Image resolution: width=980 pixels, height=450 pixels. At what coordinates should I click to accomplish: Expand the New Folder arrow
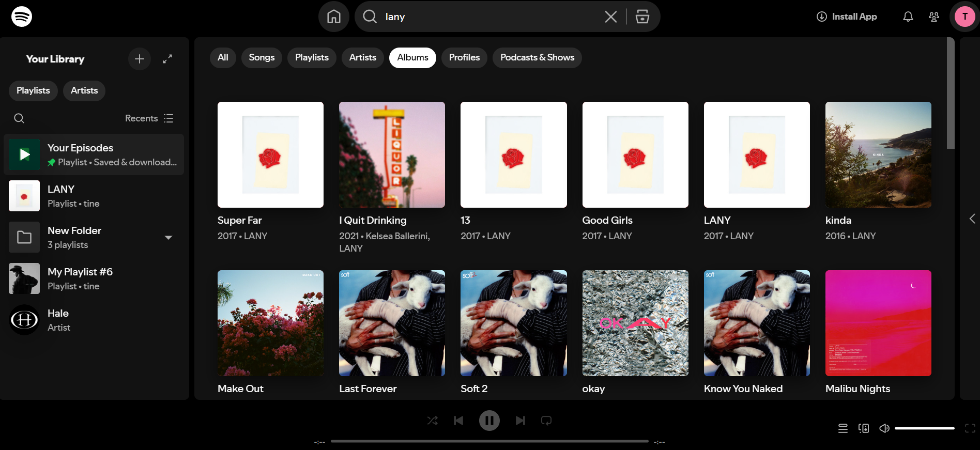(x=168, y=238)
